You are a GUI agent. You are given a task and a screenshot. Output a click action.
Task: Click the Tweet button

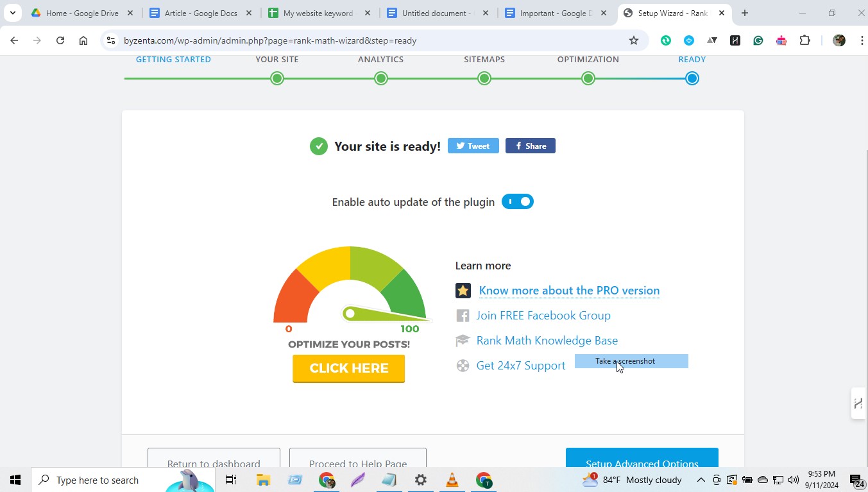click(473, 146)
